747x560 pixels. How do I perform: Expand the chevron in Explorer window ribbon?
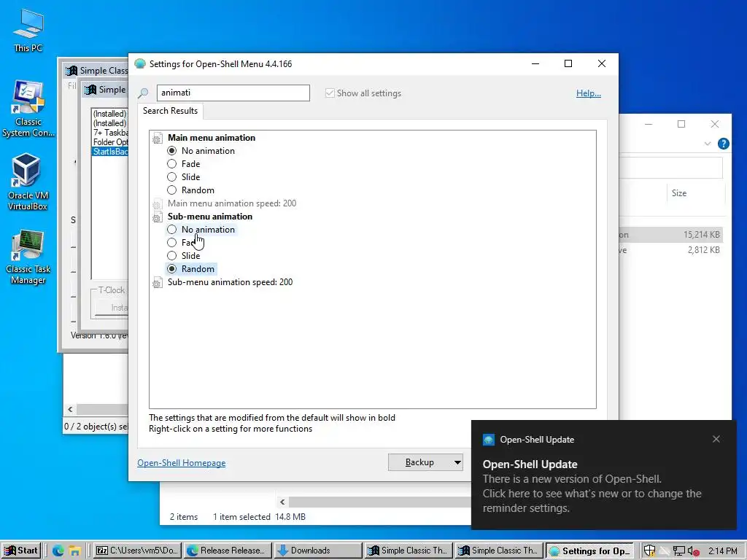(708, 144)
